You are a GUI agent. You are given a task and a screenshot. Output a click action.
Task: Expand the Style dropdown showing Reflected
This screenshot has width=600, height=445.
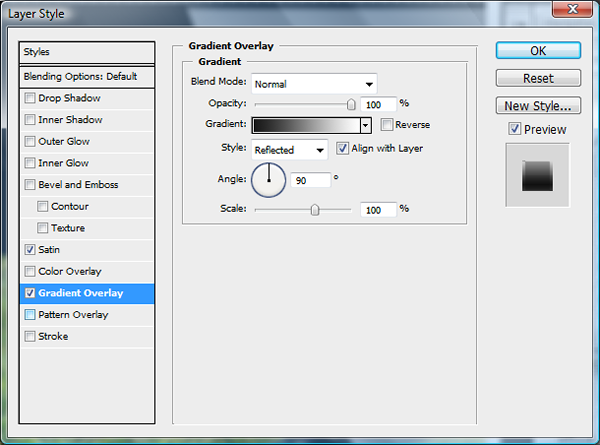289,149
